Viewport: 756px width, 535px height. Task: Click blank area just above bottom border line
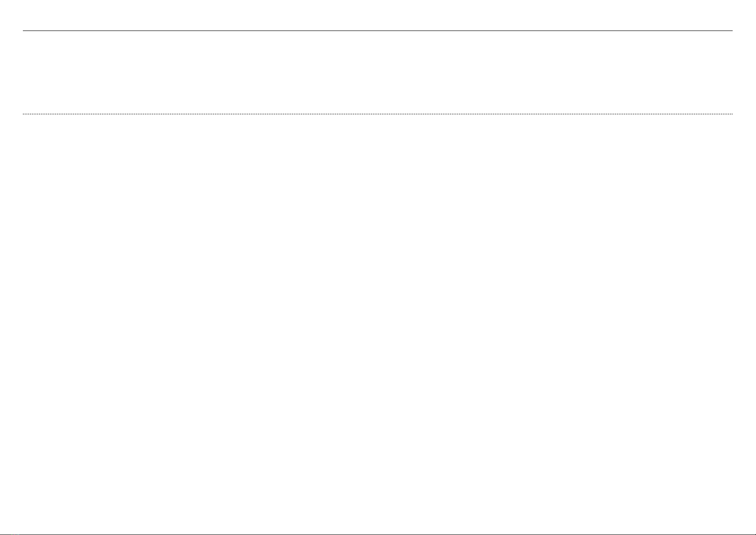(378, 527)
